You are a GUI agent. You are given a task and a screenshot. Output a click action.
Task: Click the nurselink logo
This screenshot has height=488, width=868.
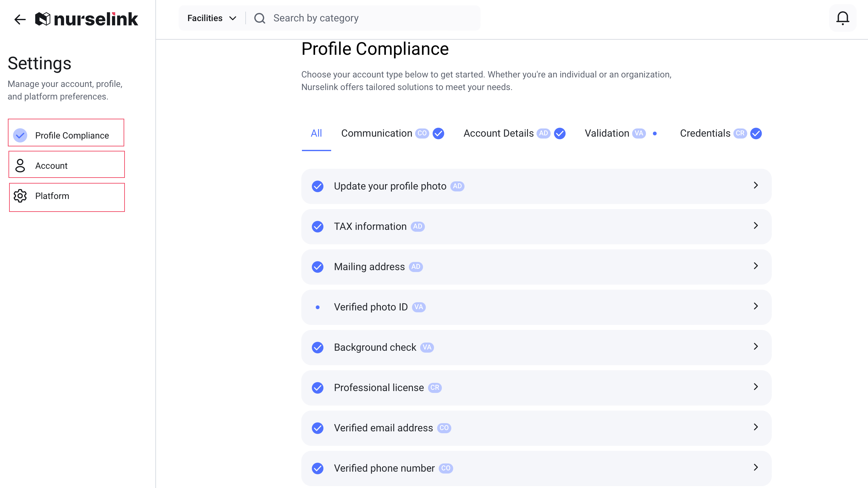[x=86, y=19]
